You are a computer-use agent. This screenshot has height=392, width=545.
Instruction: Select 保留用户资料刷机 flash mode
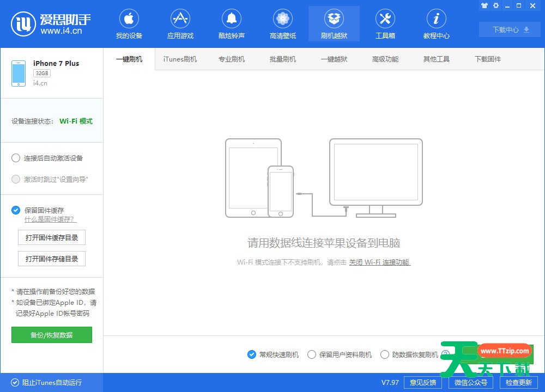312,354
